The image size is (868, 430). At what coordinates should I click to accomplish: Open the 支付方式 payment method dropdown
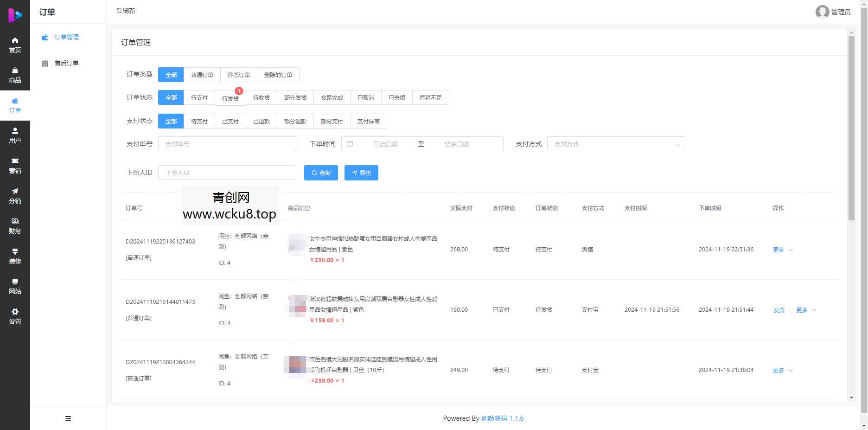[x=616, y=144]
